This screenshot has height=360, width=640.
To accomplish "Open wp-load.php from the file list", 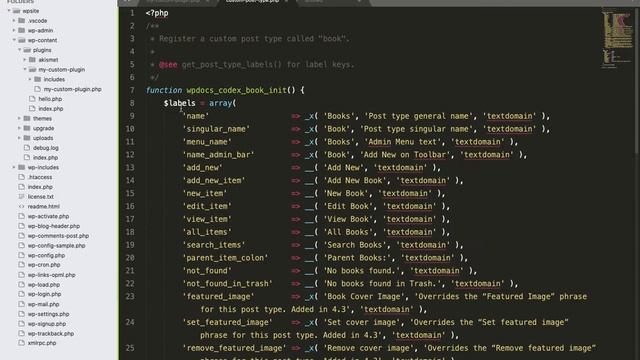I will tap(44, 285).
